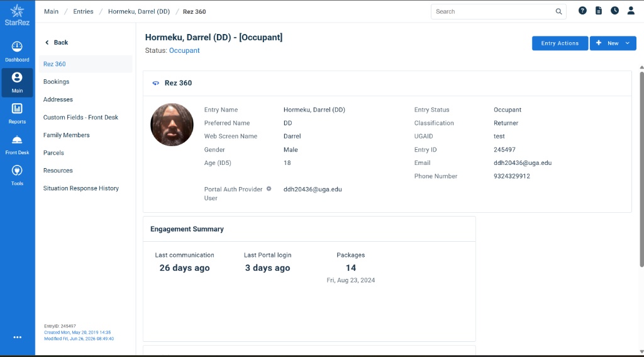Click the Rez 360 section link icon
The image size is (644, 357).
click(156, 83)
